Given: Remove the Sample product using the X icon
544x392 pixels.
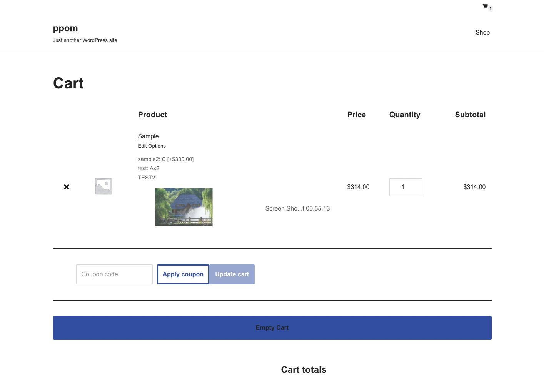Looking at the screenshot, I should click(x=66, y=187).
